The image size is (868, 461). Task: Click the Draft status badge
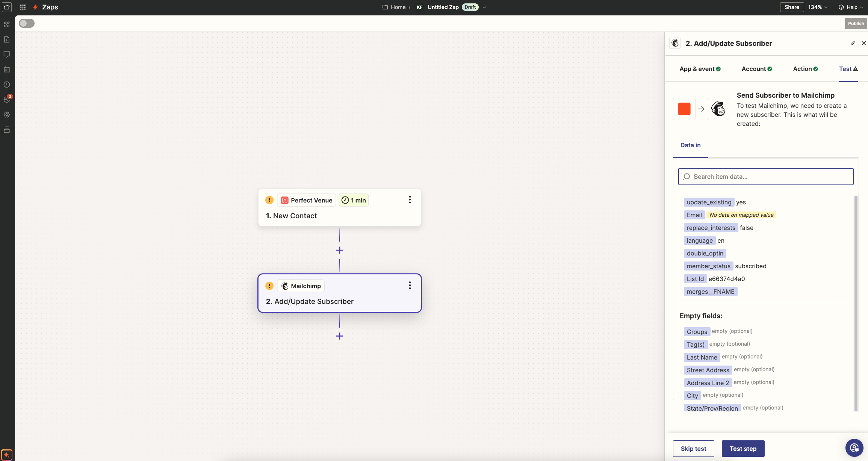(470, 7)
